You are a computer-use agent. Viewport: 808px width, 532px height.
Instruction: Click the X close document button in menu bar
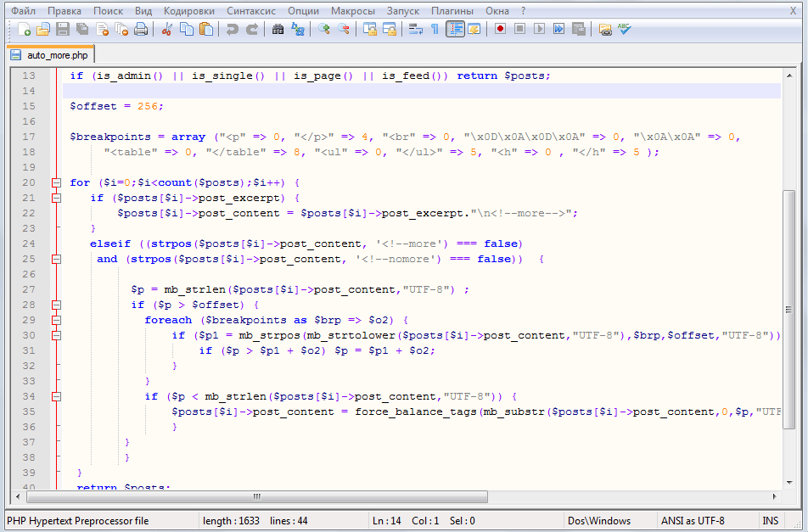pos(794,11)
